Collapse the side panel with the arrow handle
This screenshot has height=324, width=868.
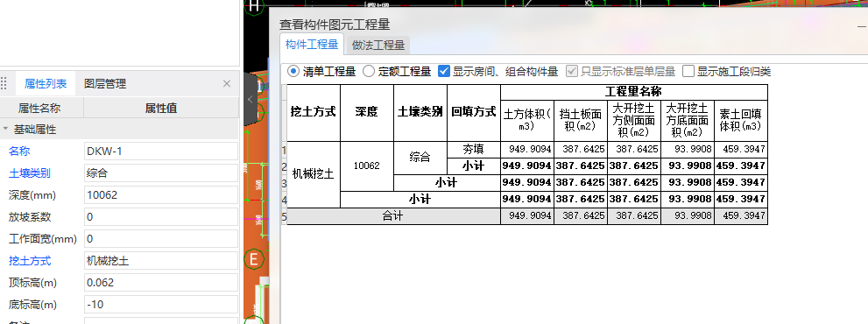tap(251, 100)
